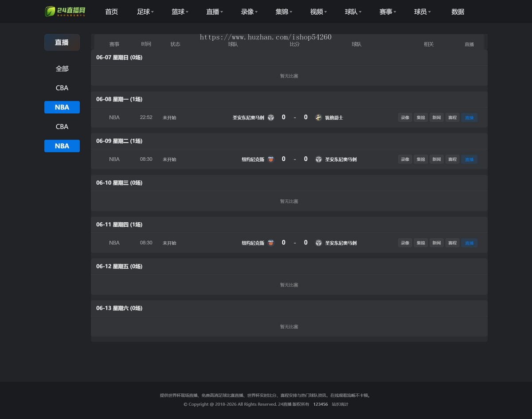Open the 球队 nav dropdown
The height and width of the screenshot is (419, 532).
point(353,12)
